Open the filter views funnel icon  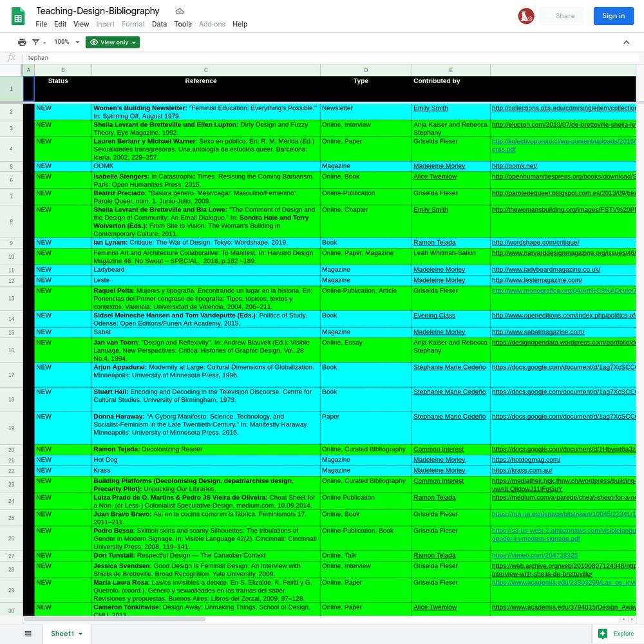pyautogui.click(x=35, y=42)
